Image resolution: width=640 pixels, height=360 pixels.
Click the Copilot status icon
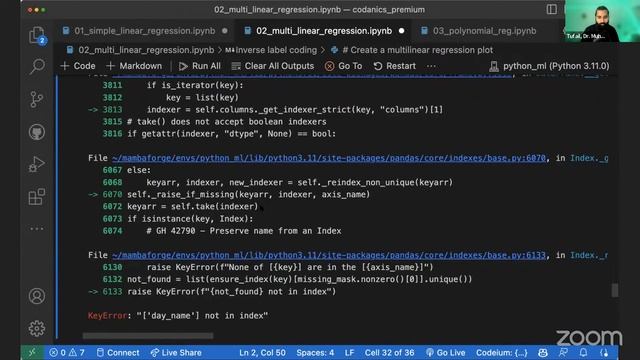[x=542, y=353]
